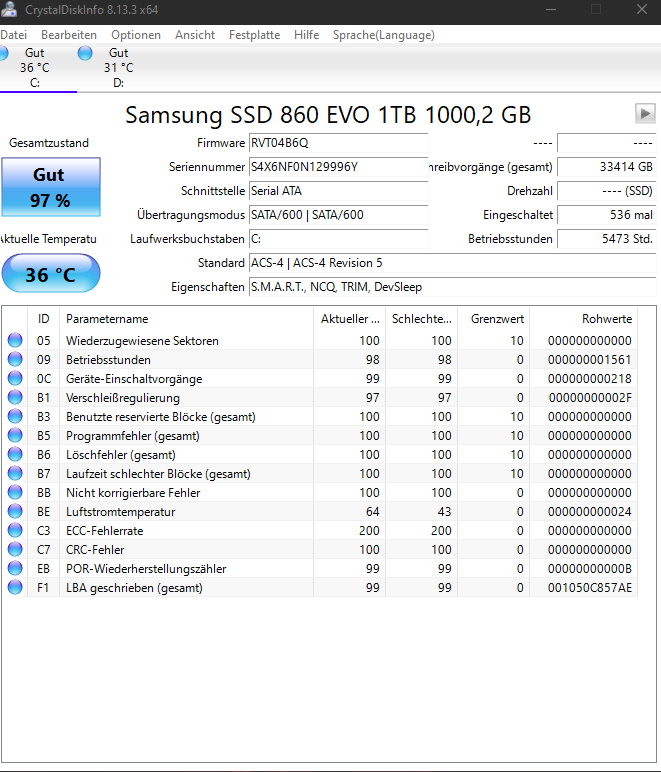
Task: Open the Bearbeiten menu
Action: point(69,35)
